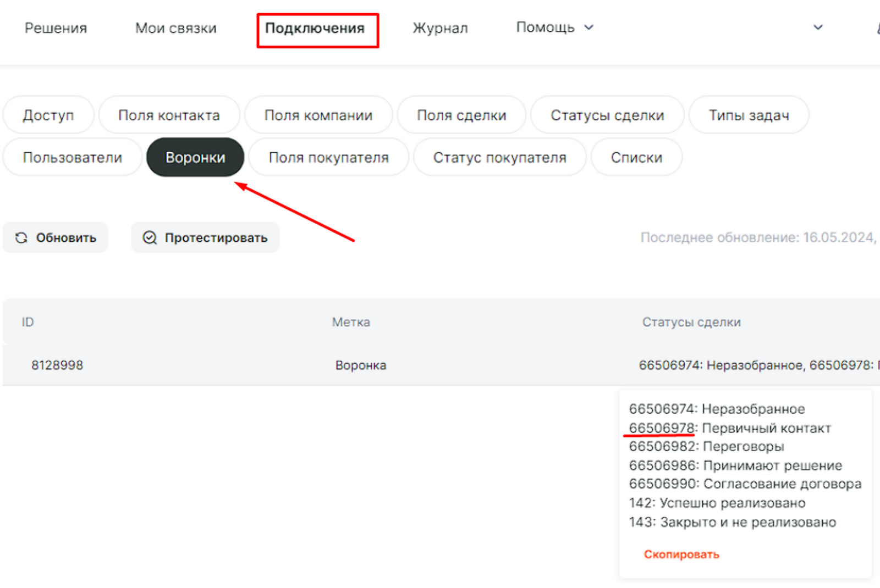Open the Журнал page
Screen dimensions: 880x588
coord(440,28)
